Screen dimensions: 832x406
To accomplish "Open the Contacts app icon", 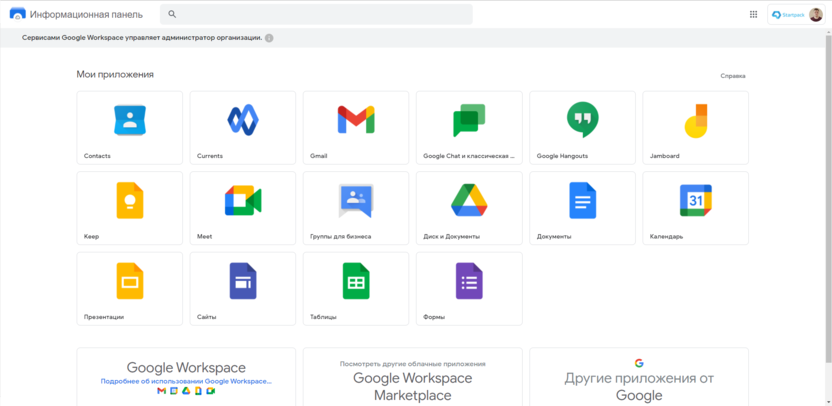I will click(x=129, y=120).
